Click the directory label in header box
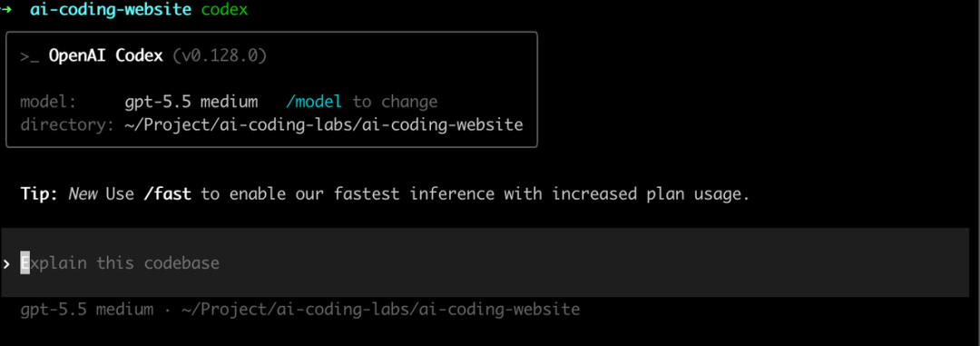Image resolution: width=980 pixels, height=346 pixels. pyautogui.click(x=67, y=124)
